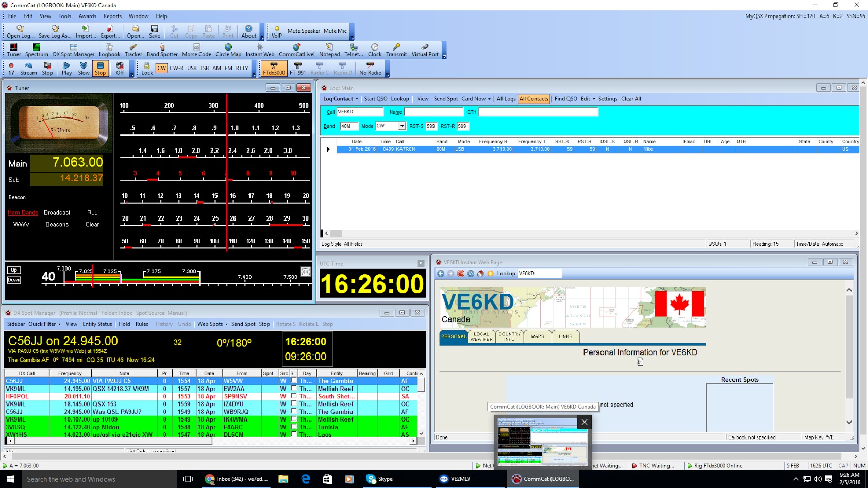
Task: Select the FT-991 radio
Action: (x=297, y=69)
